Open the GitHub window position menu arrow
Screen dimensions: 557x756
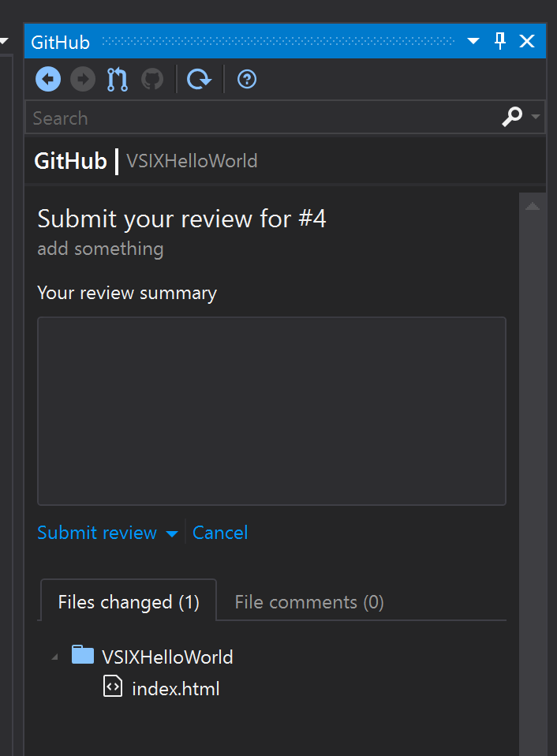pos(473,41)
